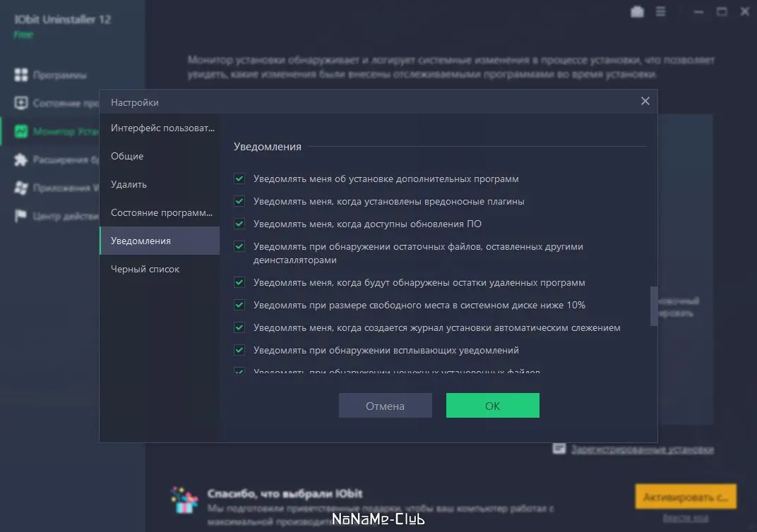Click the Расширения браузера puzzle icon
Image resolution: width=757 pixels, height=532 pixels.
[20, 159]
